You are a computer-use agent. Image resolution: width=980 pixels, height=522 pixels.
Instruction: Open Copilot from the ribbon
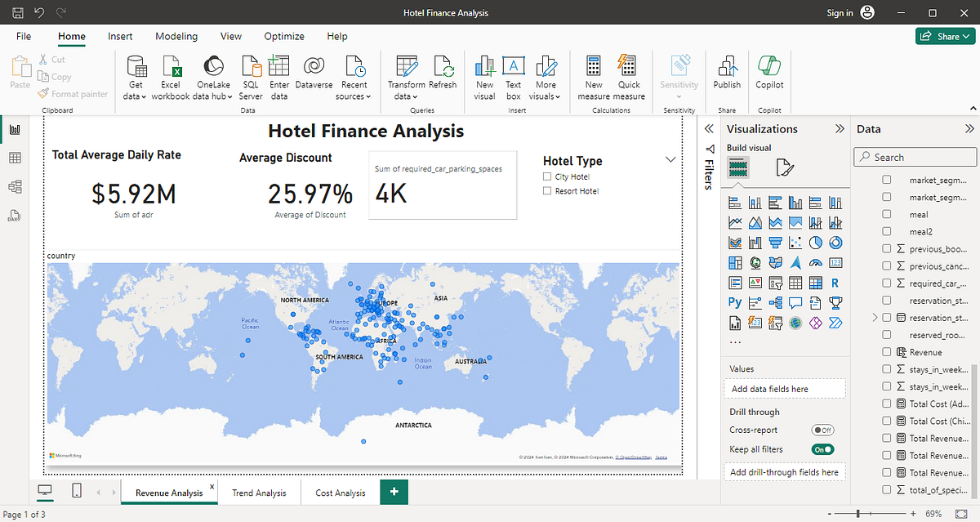click(x=769, y=74)
